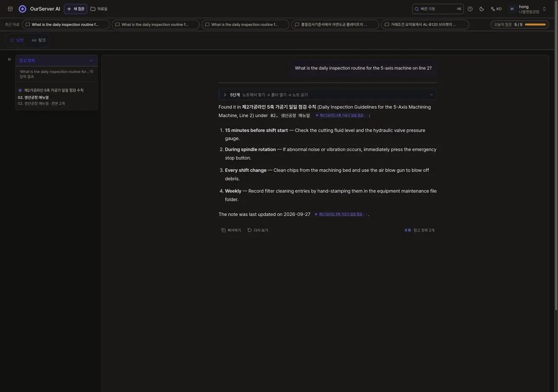558x392 pixels.
Task: Open the help question-mark icon
Action: pyautogui.click(x=470, y=9)
